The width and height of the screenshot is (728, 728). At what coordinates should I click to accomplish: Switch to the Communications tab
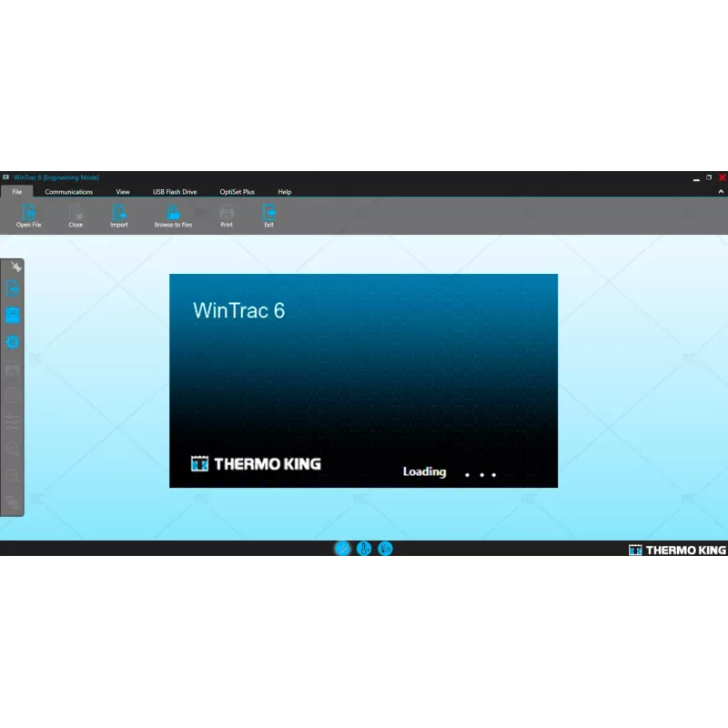tap(68, 191)
